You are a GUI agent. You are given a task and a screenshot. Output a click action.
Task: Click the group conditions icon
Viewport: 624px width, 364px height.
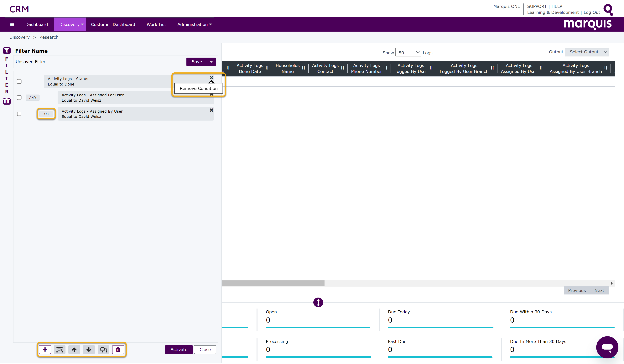click(x=60, y=349)
